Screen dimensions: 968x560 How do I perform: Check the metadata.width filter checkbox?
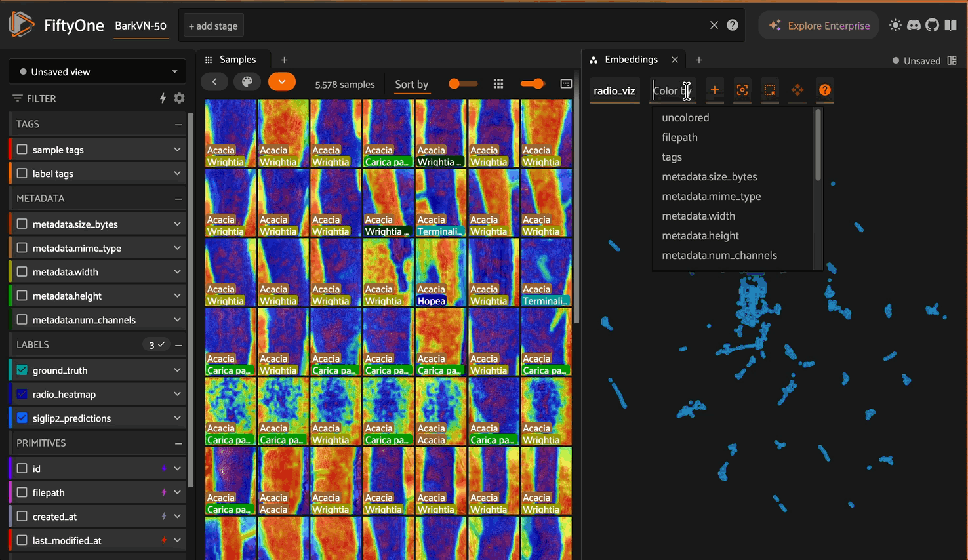pos(22,271)
